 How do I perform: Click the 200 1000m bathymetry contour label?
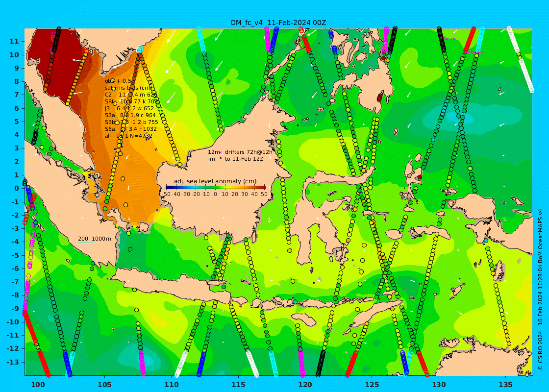tap(95, 239)
